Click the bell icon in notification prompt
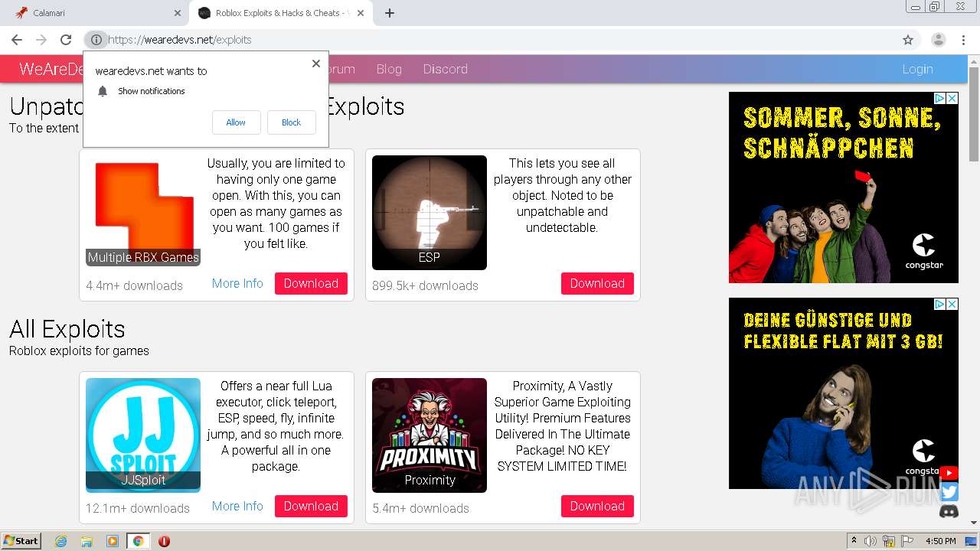 103,91
